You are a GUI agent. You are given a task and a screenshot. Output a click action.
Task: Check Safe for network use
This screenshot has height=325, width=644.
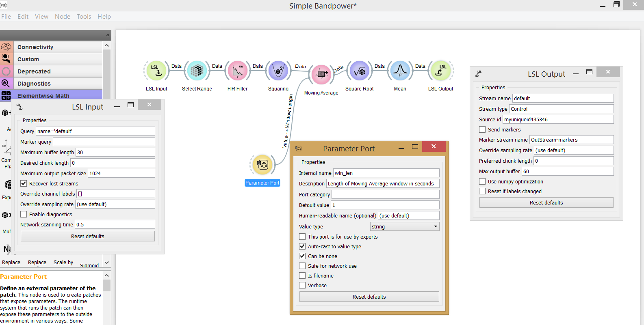[302, 266]
